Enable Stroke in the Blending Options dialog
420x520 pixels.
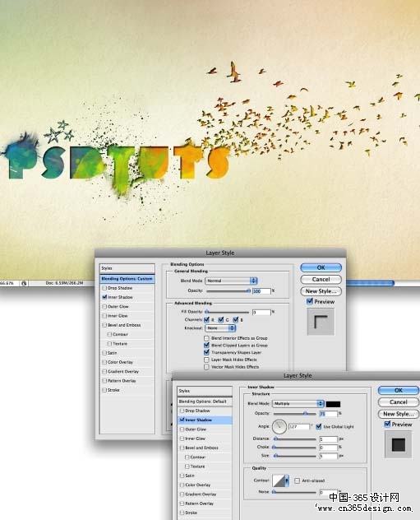(x=104, y=390)
